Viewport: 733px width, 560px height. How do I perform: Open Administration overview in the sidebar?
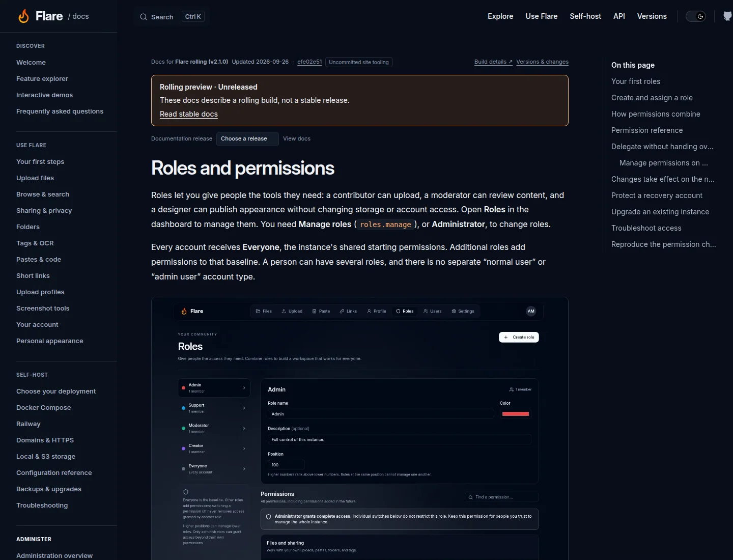click(54, 556)
